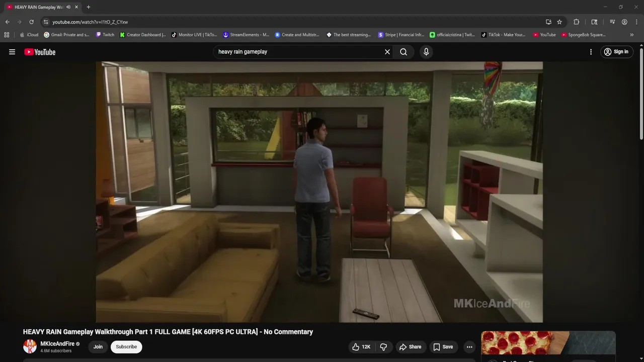
Task: Like the video with thumbs up
Action: tap(361, 347)
